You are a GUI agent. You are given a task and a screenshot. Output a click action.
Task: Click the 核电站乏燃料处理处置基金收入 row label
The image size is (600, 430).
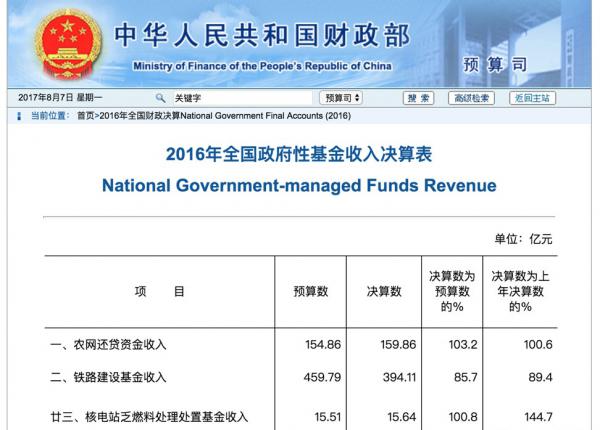click(148, 416)
